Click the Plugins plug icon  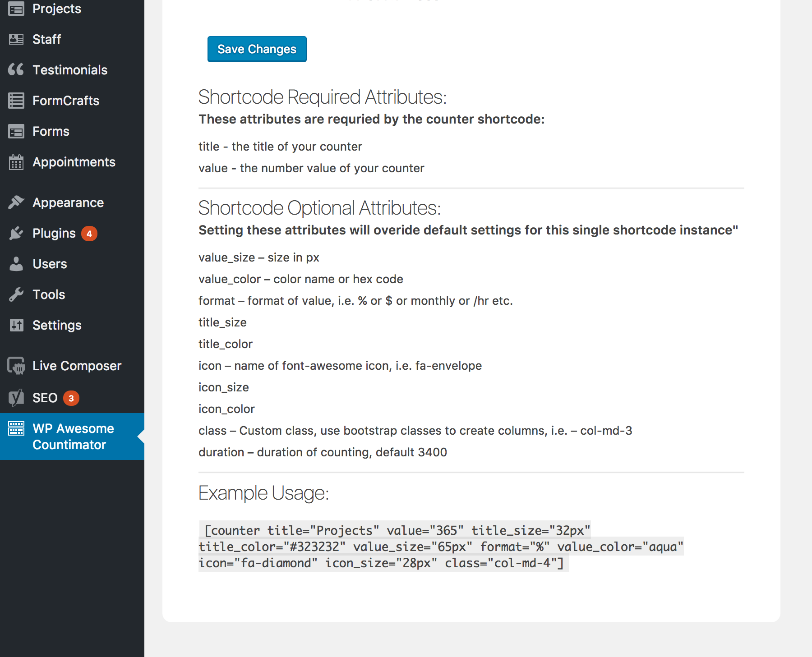click(16, 233)
